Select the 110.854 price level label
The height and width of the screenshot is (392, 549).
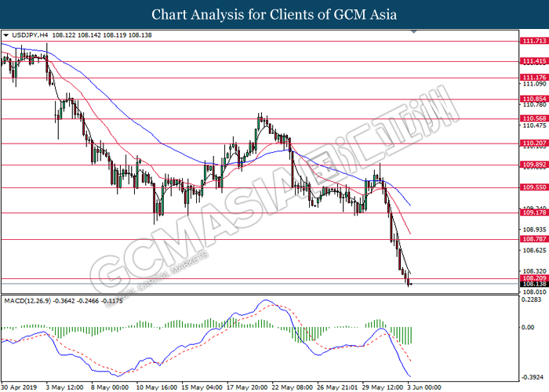534,99
